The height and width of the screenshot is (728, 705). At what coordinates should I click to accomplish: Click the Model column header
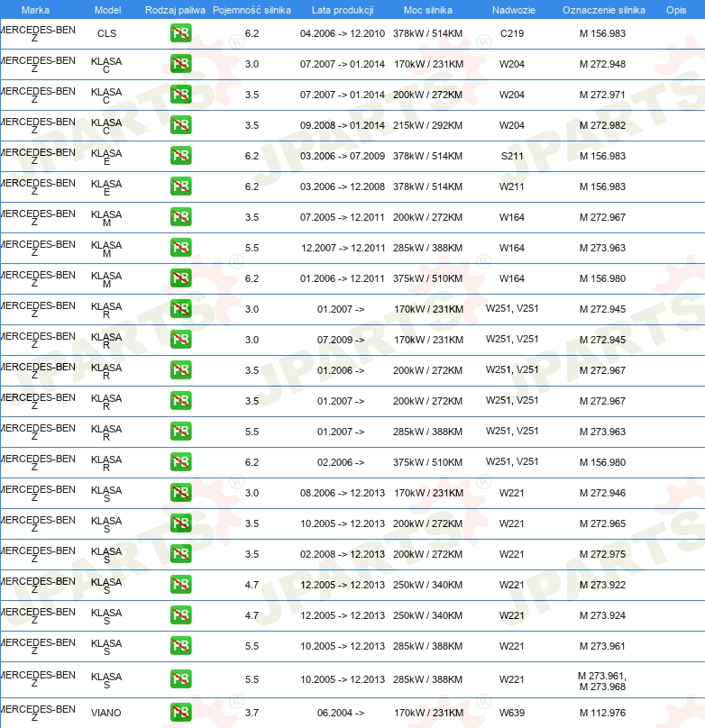pos(108,10)
